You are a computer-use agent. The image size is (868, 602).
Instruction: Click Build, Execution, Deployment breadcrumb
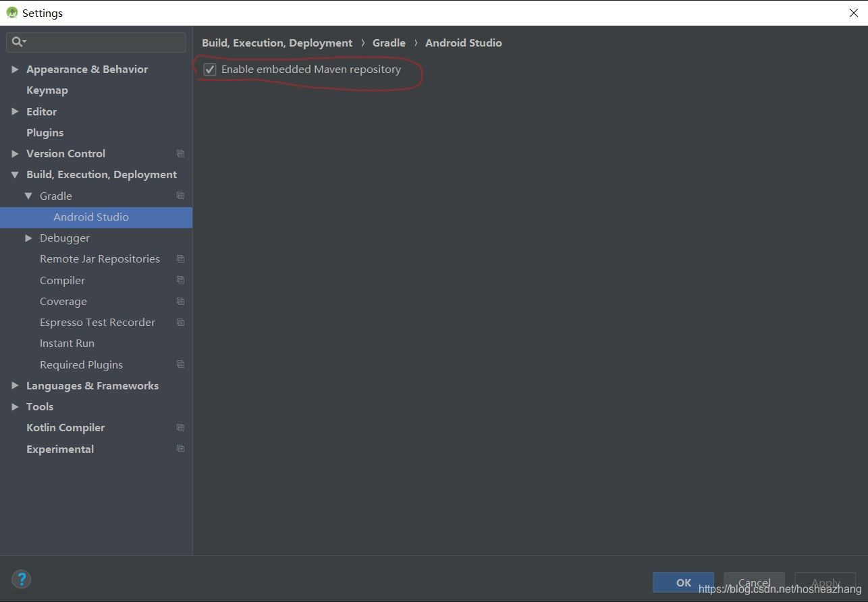point(277,43)
